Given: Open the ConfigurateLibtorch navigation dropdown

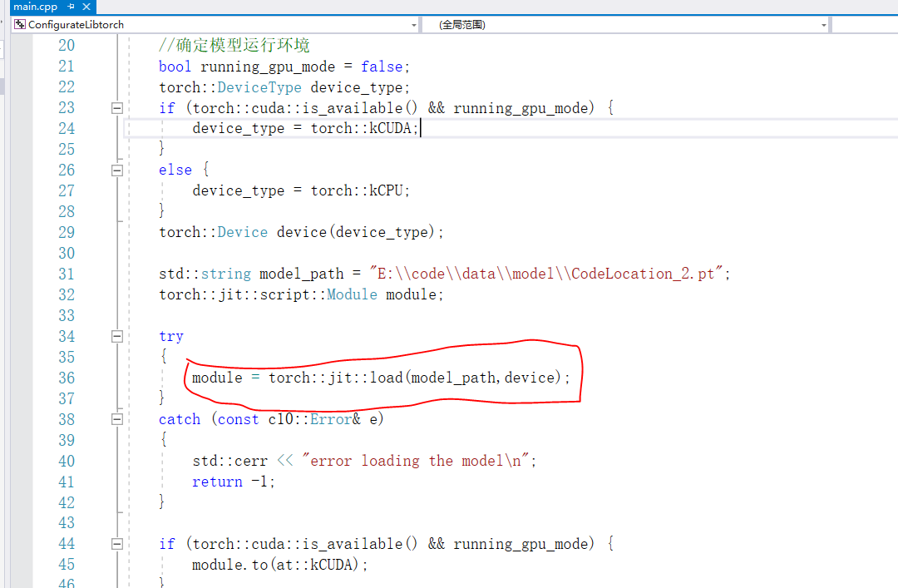Looking at the screenshot, I should (413, 24).
